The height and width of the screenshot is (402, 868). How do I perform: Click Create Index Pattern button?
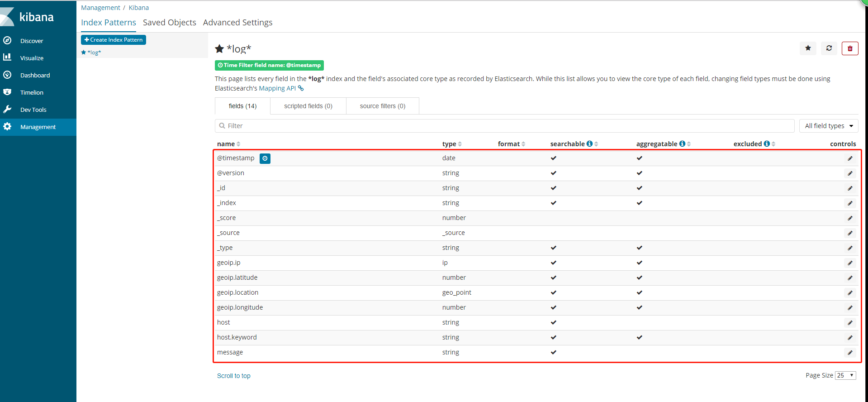[114, 40]
